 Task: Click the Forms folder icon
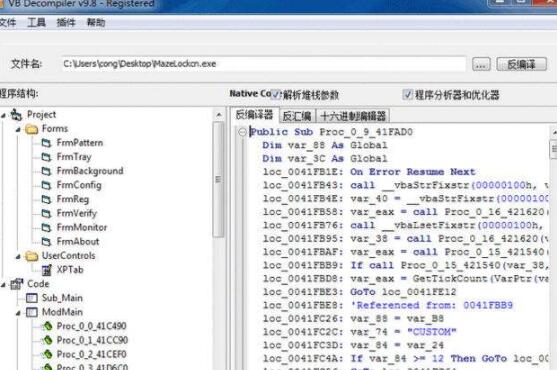(32, 129)
